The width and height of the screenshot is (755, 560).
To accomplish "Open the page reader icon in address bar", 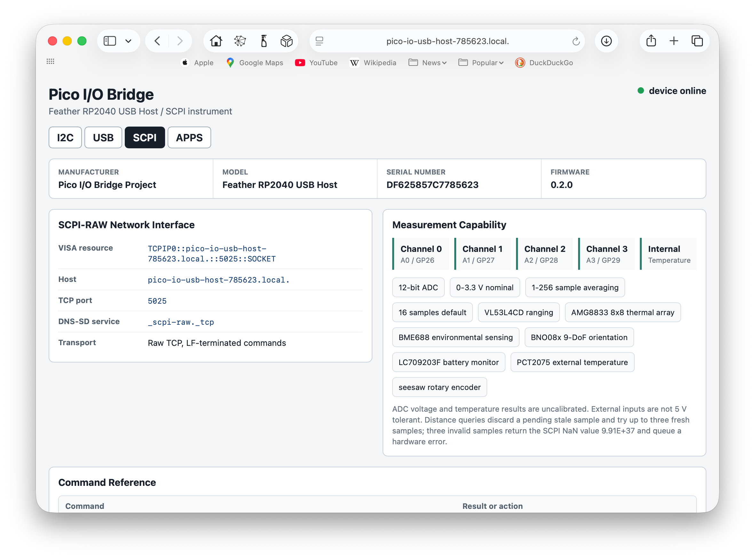I will [x=319, y=41].
